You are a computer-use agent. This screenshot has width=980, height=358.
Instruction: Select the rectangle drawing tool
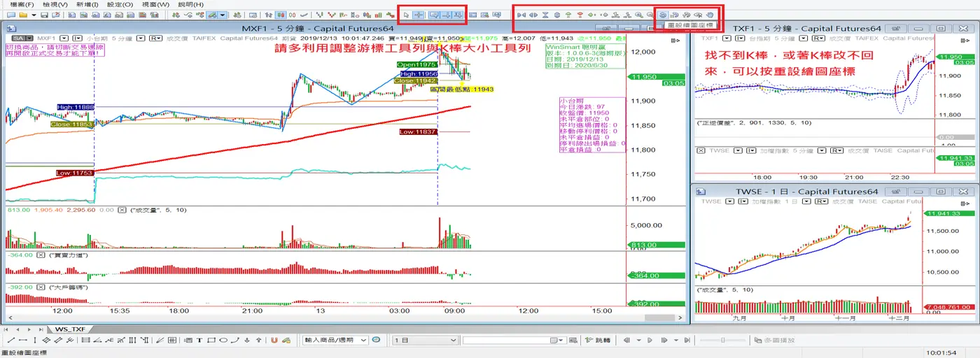click(x=211, y=340)
